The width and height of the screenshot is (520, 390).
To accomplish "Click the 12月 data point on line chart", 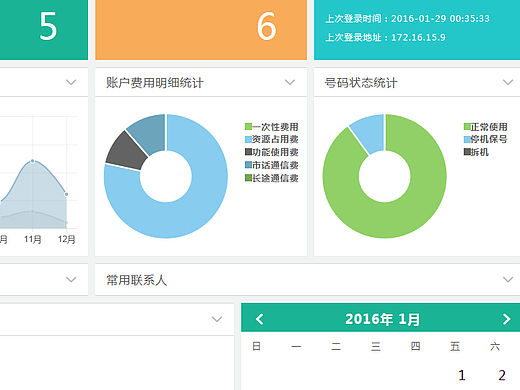I will [x=66, y=194].
